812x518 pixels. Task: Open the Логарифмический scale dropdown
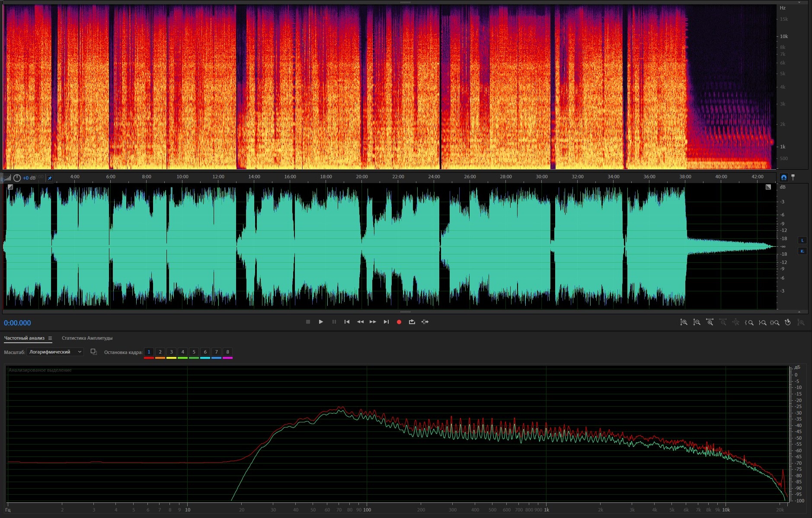55,352
